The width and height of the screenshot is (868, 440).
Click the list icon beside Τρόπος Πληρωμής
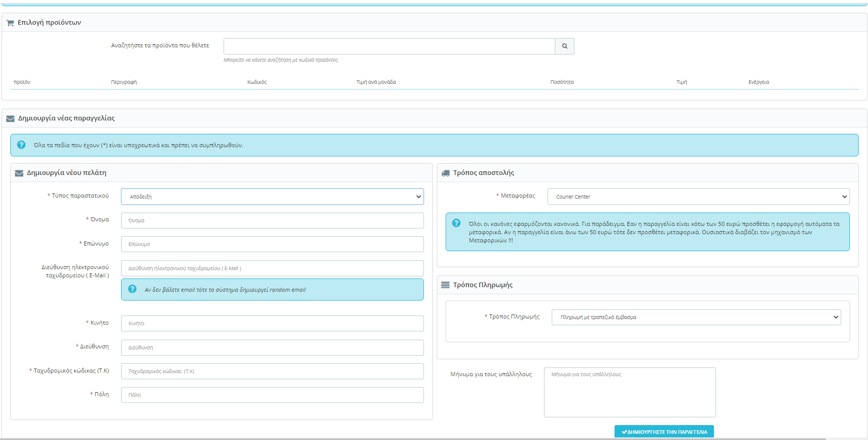coord(446,285)
